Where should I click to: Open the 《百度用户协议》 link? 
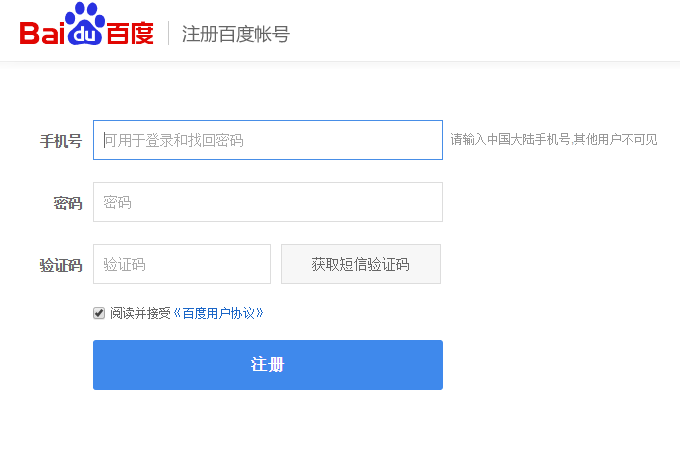tap(218, 313)
